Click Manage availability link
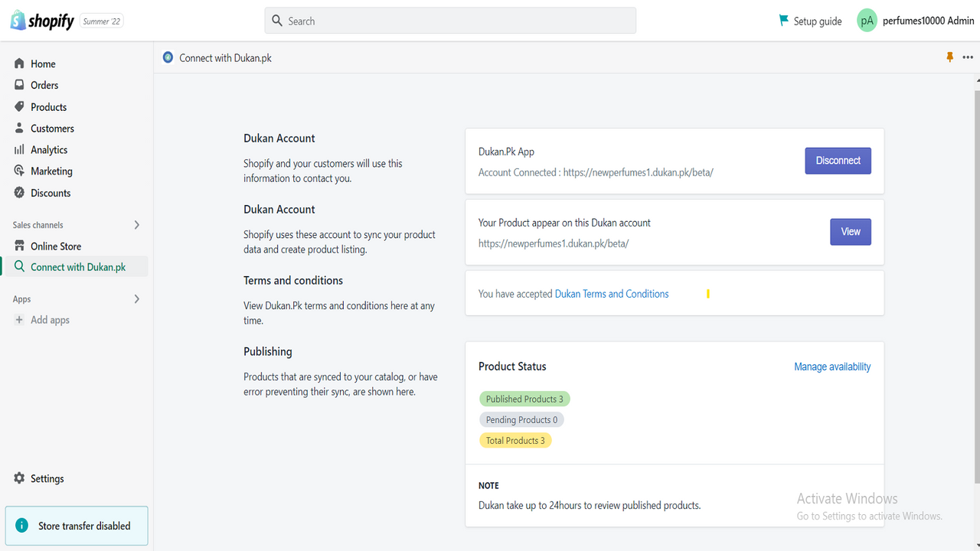Screen dimensions: 980x551 tap(832, 367)
